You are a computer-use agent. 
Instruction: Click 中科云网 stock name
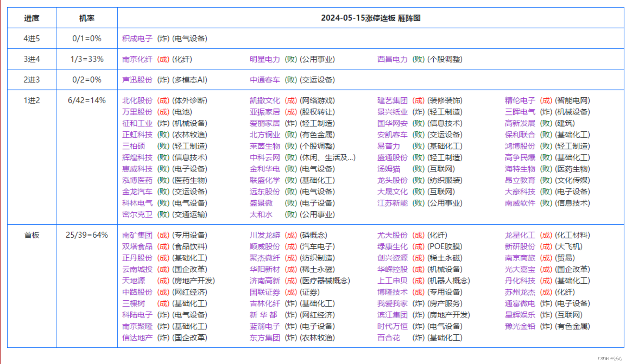click(x=265, y=157)
